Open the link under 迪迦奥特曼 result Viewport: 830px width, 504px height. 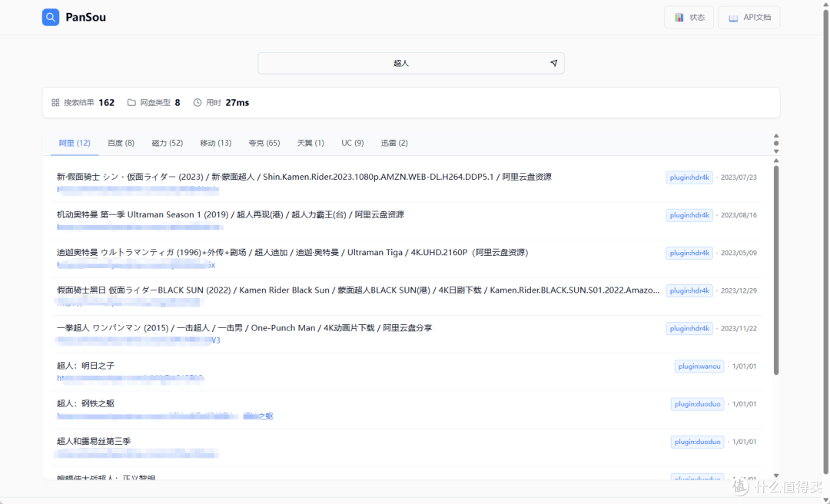pyautogui.click(x=136, y=265)
